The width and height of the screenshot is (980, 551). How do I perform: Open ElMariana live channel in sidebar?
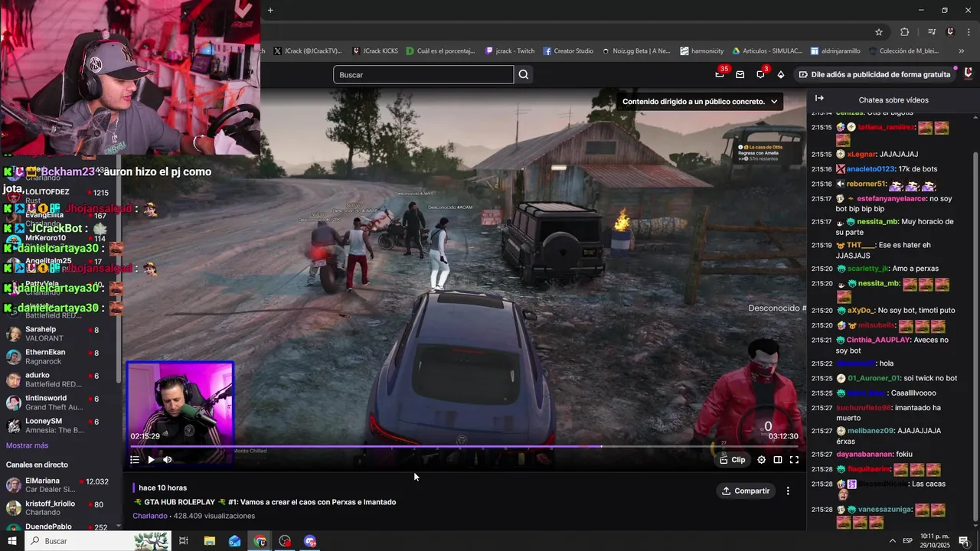60,485
